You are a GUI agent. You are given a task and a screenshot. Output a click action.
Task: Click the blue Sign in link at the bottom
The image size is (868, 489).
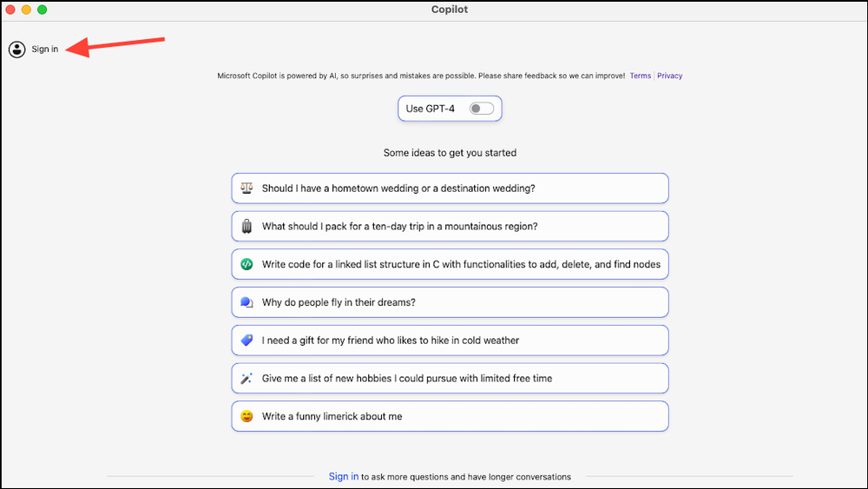coord(344,476)
